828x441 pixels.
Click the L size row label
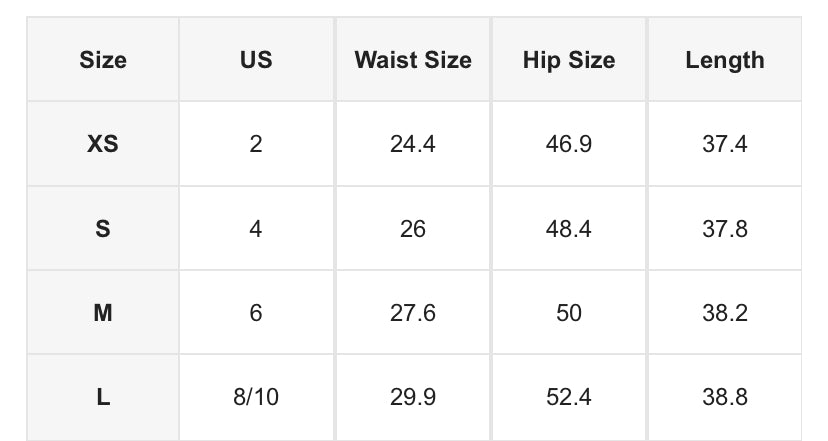point(103,397)
